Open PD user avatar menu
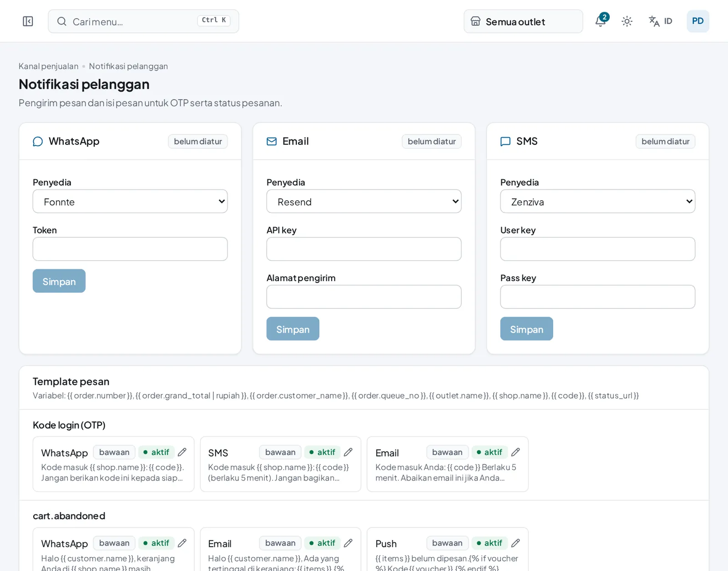The image size is (728, 571). [x=698, y=21]
